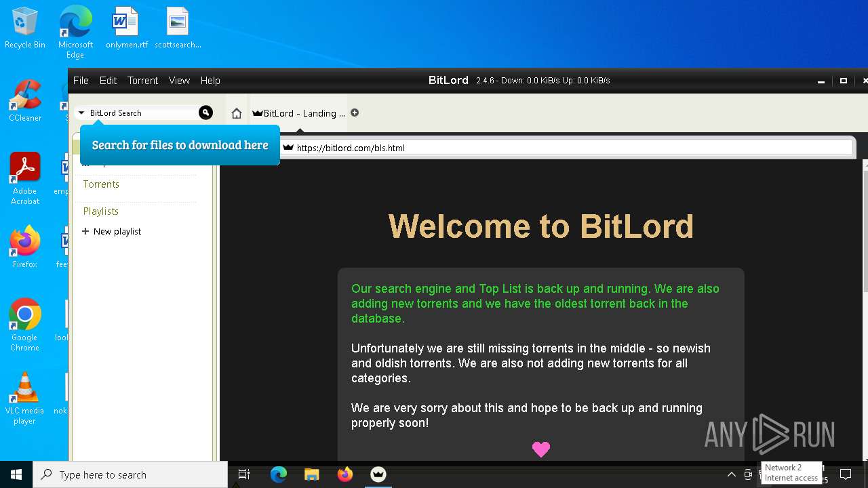
Task: Open Recycle Bin on the desktop
Action: pyautogui.click(x=25, y=28)
